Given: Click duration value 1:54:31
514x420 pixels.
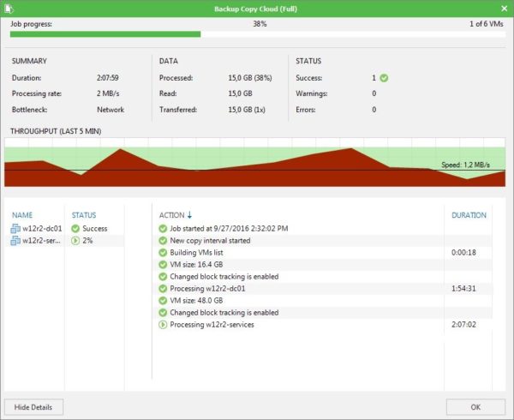Looking at the screenshot, I should pos(463,289).
